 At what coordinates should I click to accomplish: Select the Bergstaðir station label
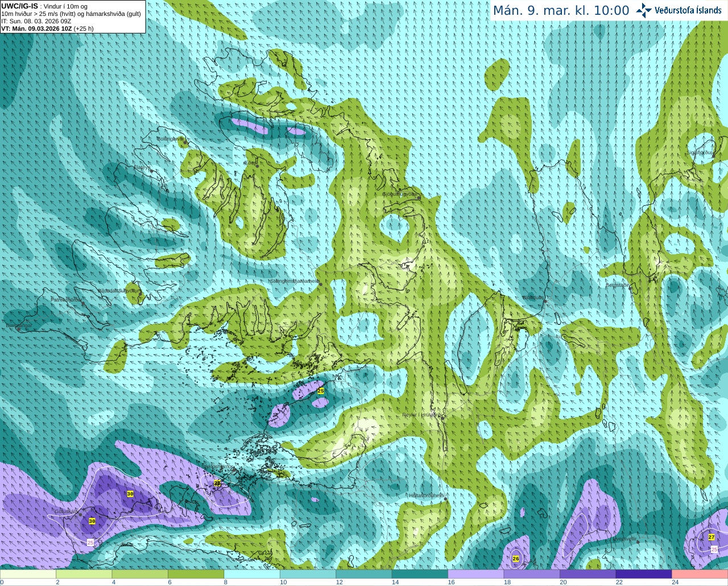(x=618, y=285)
